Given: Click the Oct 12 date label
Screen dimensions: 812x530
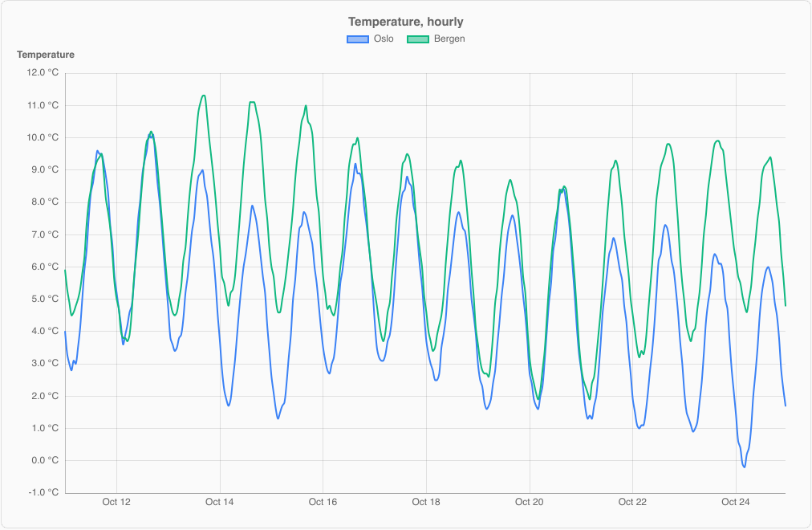Looking at the screenshot, I should point(116,502).
